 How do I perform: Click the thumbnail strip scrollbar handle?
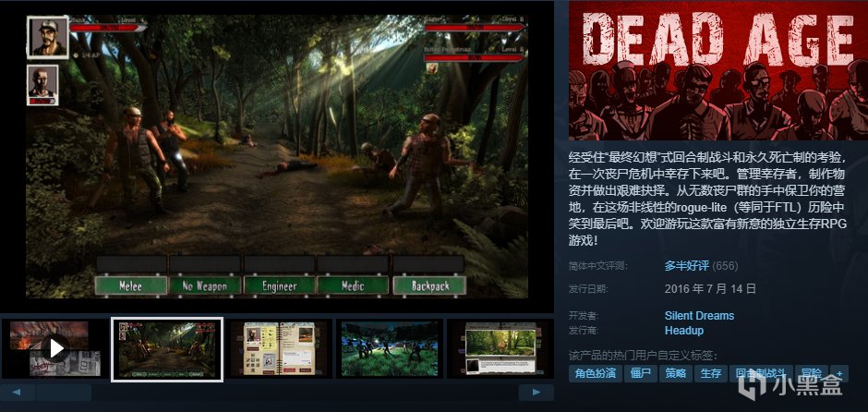64,393
